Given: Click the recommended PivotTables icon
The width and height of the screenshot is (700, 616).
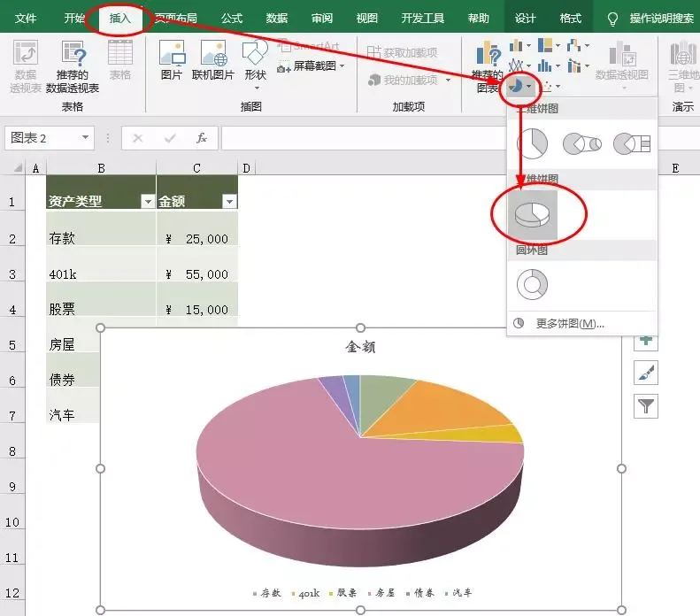Looking at the screenshot, I should pyautogui.click(x=73, y=67).
